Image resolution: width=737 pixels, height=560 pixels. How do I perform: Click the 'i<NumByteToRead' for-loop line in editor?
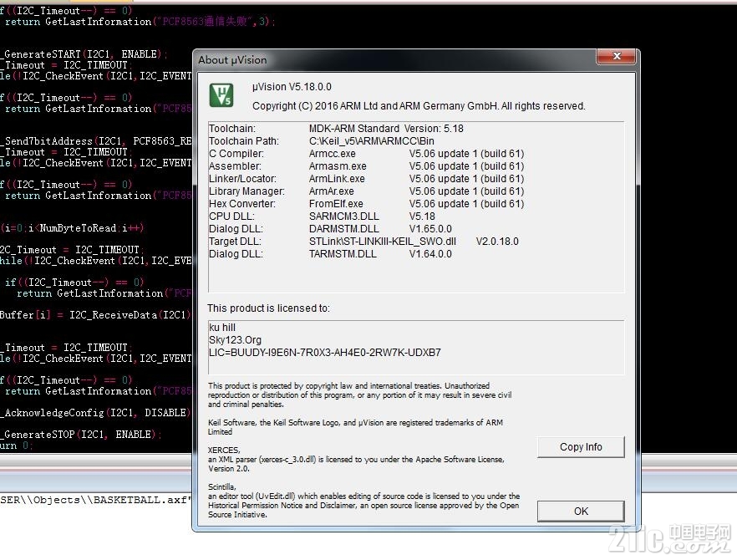72,228
